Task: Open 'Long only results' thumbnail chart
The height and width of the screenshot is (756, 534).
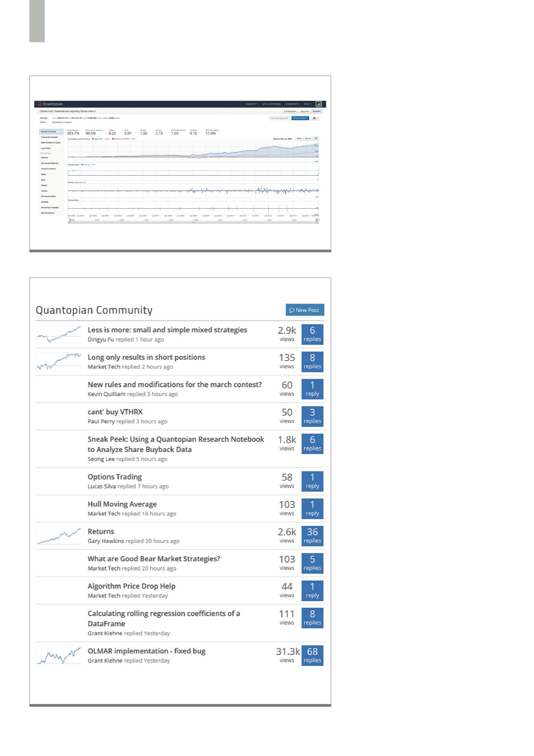Action: click(x=59, y=362)
